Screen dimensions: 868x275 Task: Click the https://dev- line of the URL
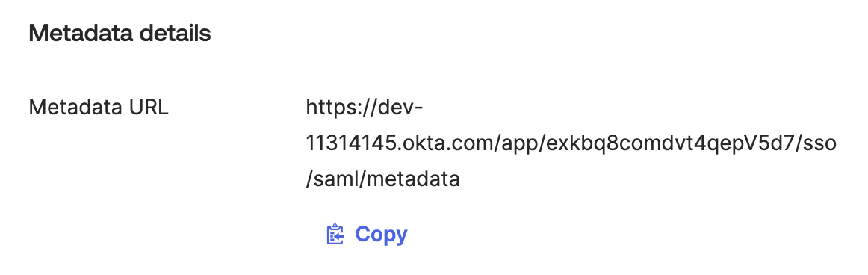(x=365, y=108)
